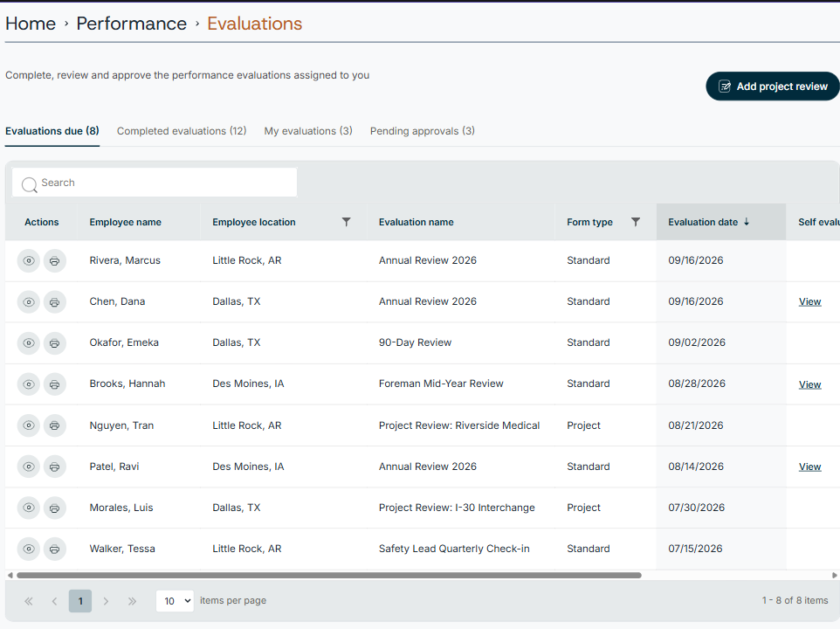Screen dimensions: 840x629
Task: Go to Home in the breadcrumb
Action: point(31,24)
